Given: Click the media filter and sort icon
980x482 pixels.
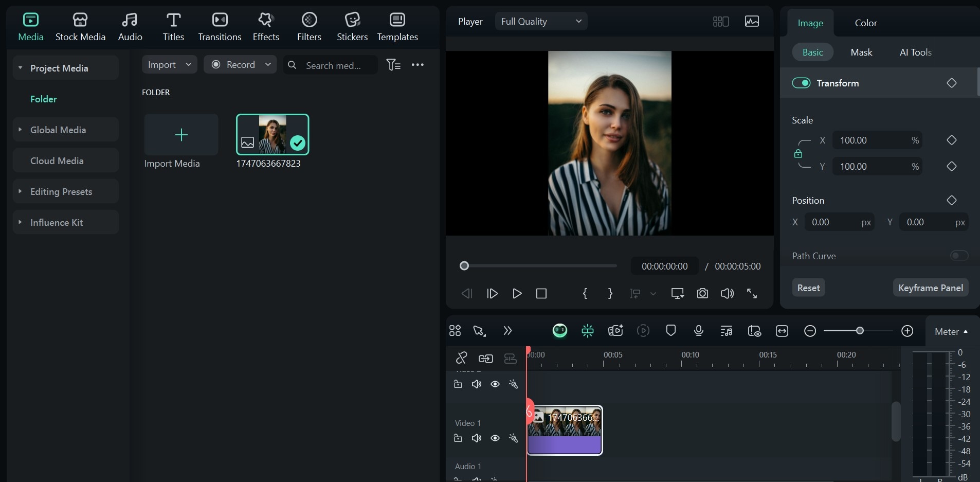Looking at the screenshot, I should [393, 64].
